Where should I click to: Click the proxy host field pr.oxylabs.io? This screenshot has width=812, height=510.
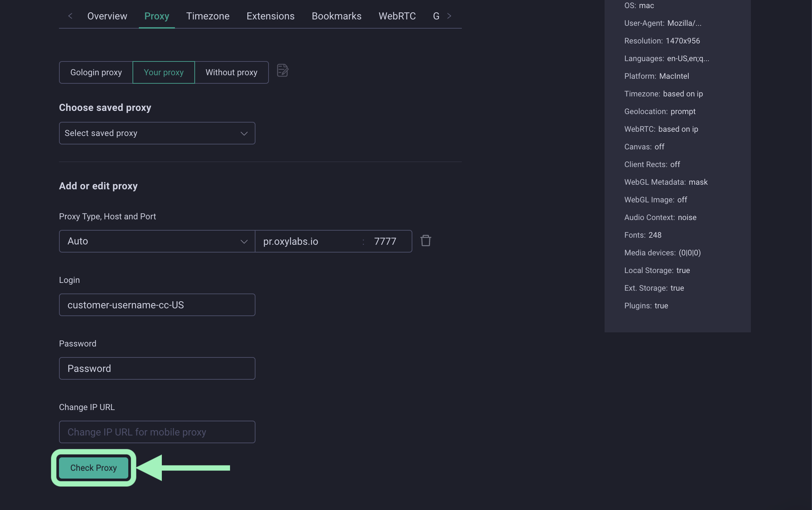pyautogui.click(x=307, y=241)
